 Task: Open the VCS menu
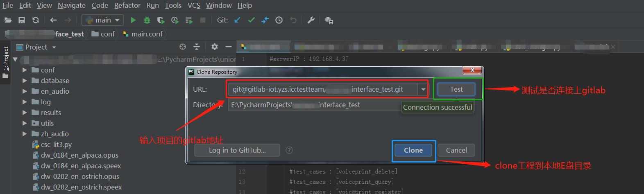point(194,5)
